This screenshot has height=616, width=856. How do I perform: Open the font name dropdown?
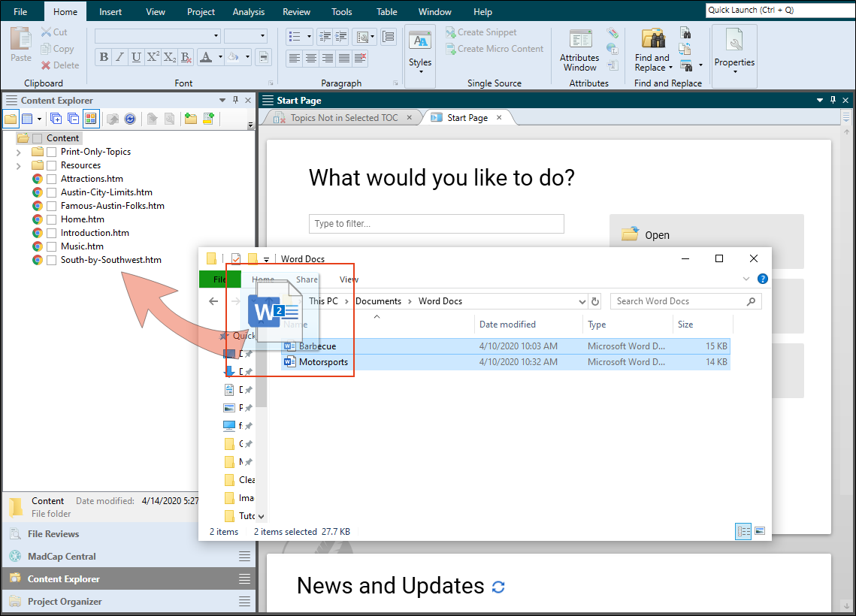click(158, 36)
